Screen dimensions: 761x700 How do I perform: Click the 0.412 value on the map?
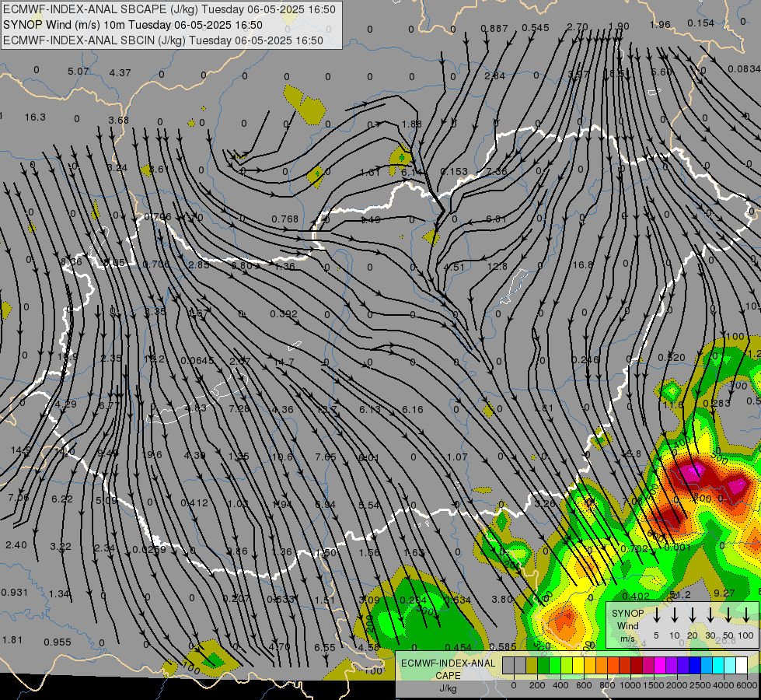194,502
